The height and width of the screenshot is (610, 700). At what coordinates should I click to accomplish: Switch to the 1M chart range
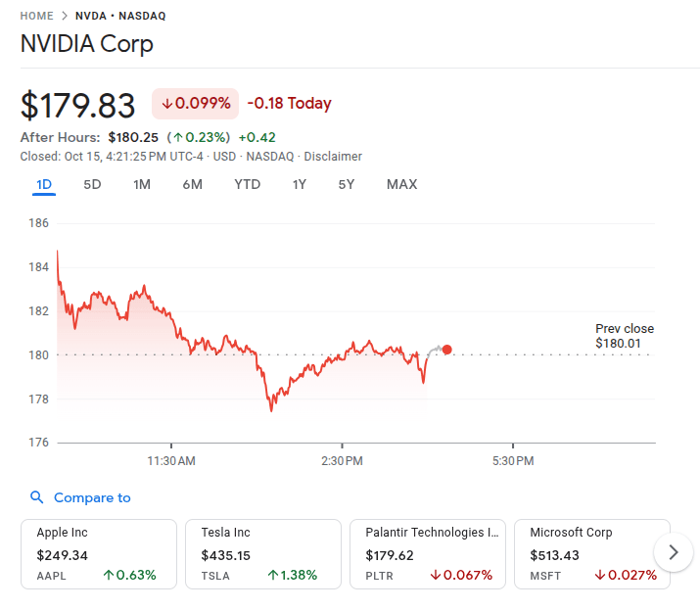[x=142, y=184]
